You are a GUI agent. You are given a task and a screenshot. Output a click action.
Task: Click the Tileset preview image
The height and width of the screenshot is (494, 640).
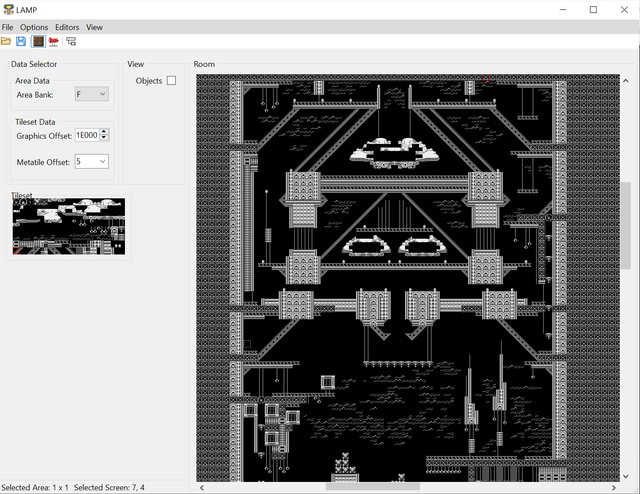click(69, 226)
